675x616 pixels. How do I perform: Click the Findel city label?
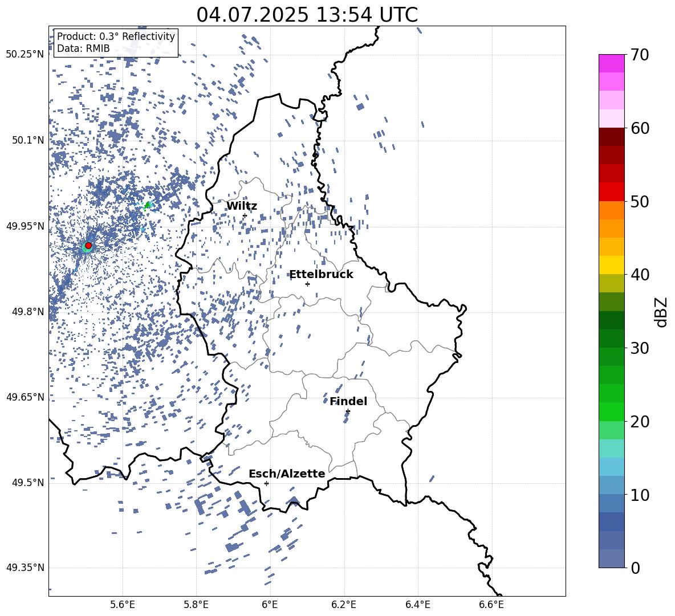tap(348, 401)
